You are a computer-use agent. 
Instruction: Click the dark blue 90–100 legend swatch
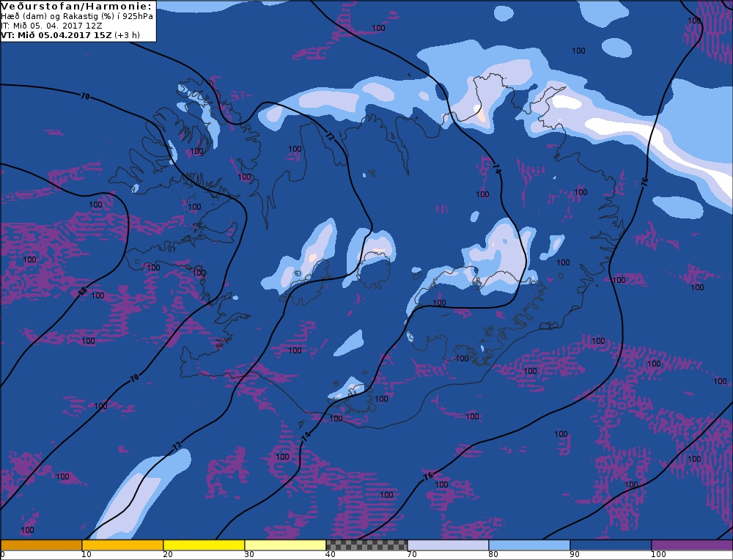(611, 545)
